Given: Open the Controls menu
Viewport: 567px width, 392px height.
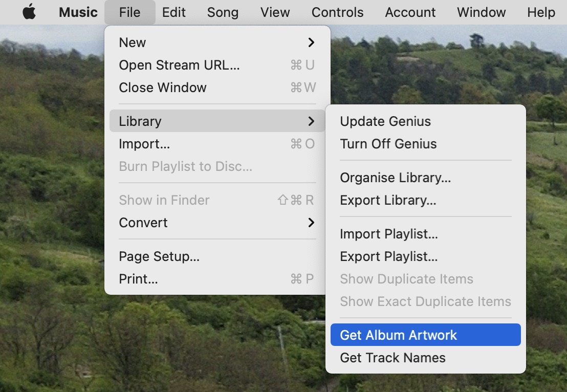Looking at the screenshot, I should (x=337, y=12).
